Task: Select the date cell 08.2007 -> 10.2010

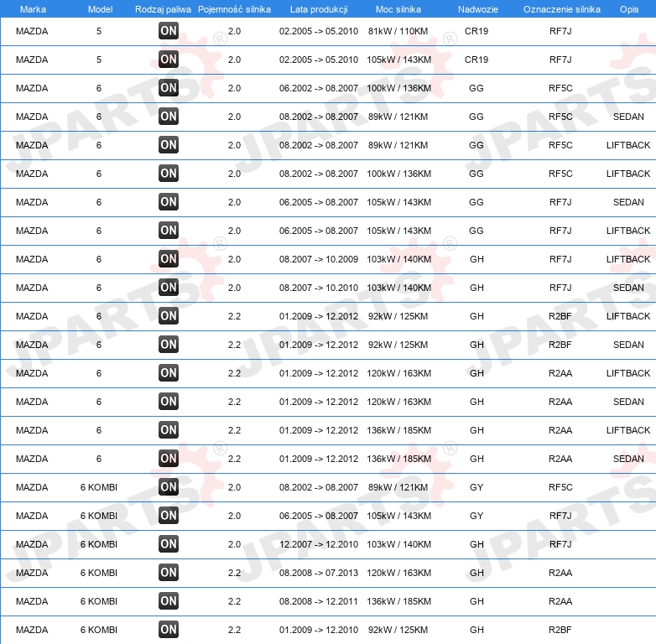Action: point(319,288)
